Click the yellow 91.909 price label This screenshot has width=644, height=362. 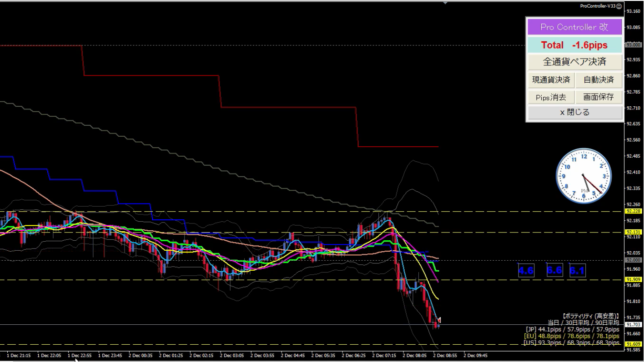633,279
